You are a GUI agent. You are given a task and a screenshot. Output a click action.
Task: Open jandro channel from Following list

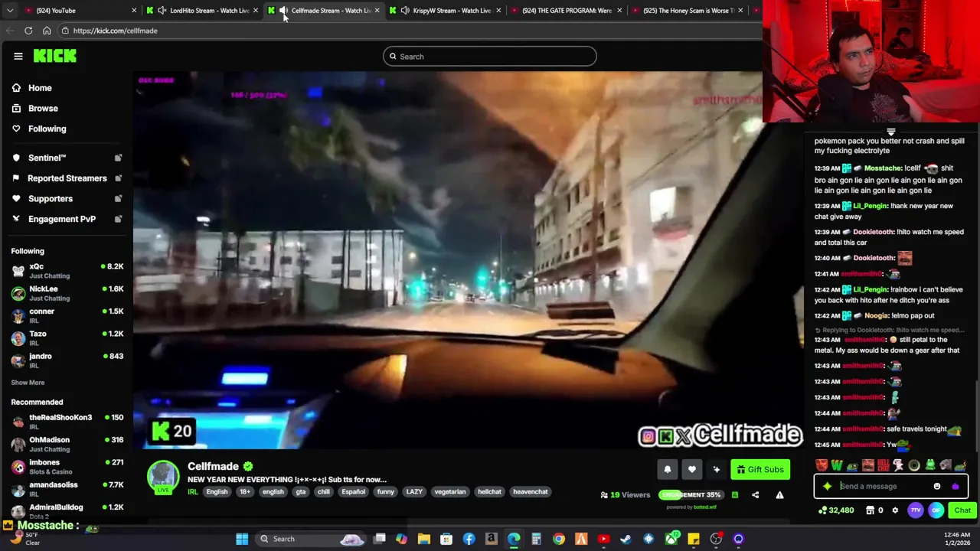[x=67, y=360]
